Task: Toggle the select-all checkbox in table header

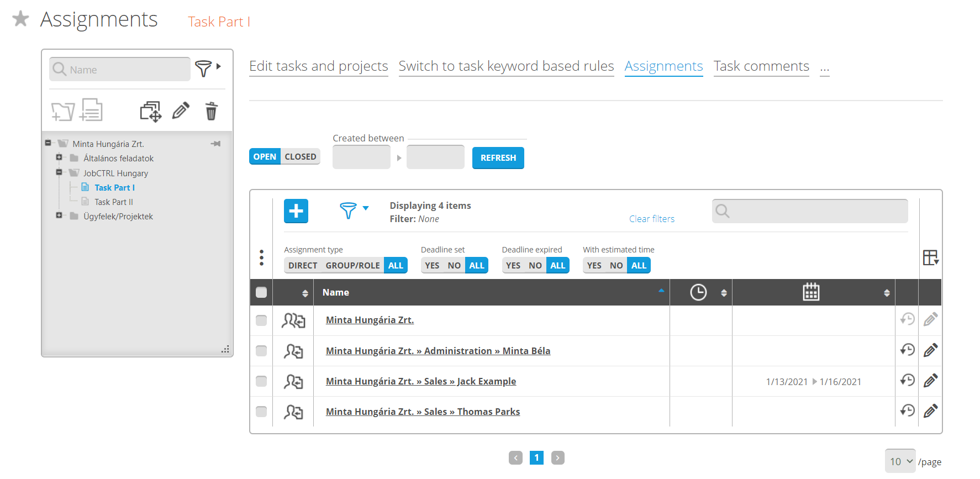Action: point(261,292)
